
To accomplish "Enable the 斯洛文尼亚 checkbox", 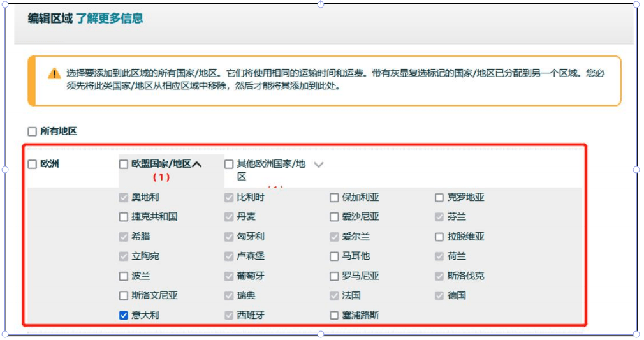I will coord(124,296).
